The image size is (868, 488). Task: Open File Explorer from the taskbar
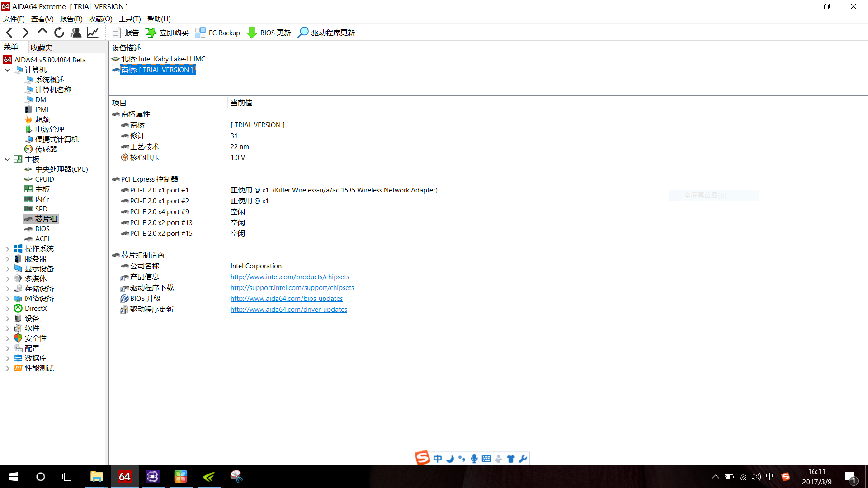[96, 477]
